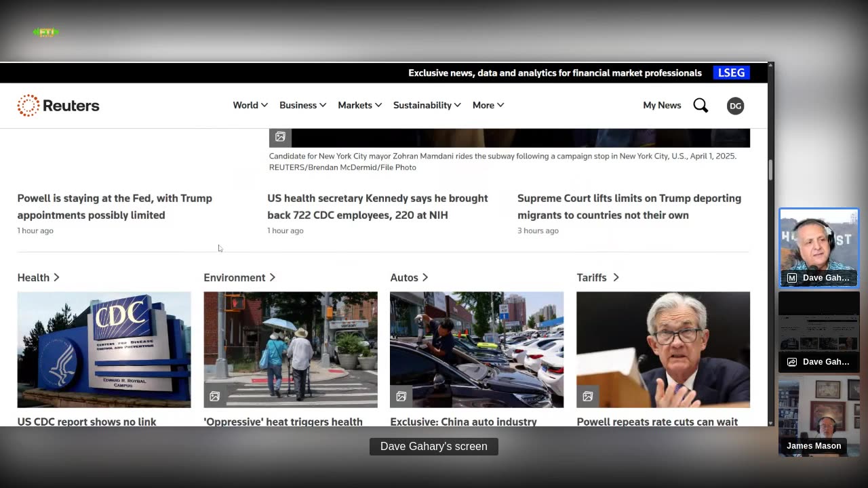The height and width of the screenshot is (488, 868).
Task: Open the search magnifier icon
Action: click(701, 105)
